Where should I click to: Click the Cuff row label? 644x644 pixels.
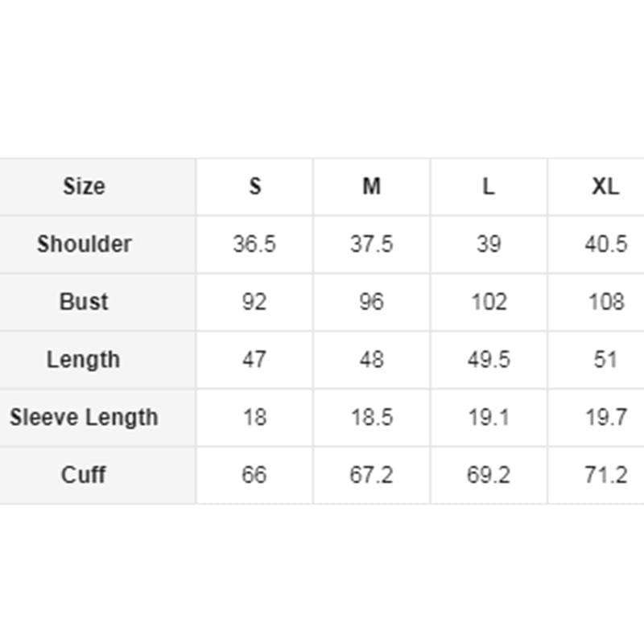[x=97, y=475]
